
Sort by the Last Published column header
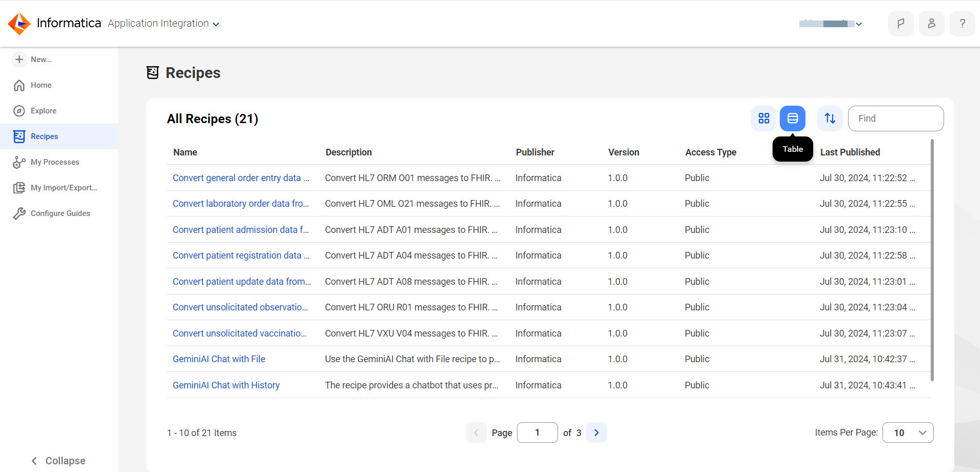[850, 152]
